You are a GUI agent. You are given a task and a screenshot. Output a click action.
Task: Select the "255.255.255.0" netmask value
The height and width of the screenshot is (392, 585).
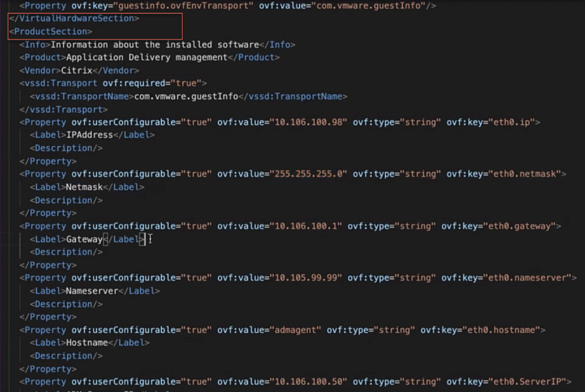[x=308, y=174]
